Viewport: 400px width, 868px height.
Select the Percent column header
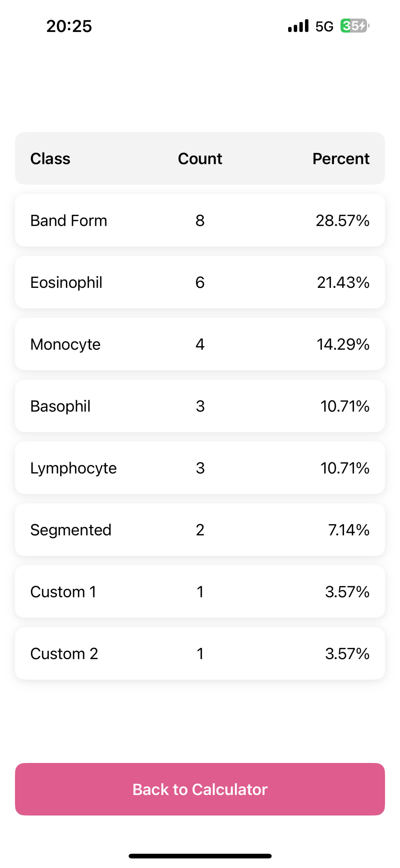click(341, 158)
